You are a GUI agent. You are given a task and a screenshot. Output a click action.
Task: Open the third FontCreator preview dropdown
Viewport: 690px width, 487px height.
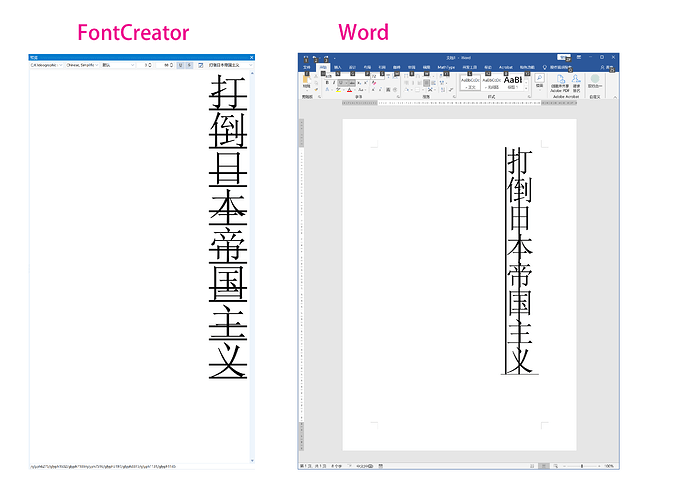118,65
